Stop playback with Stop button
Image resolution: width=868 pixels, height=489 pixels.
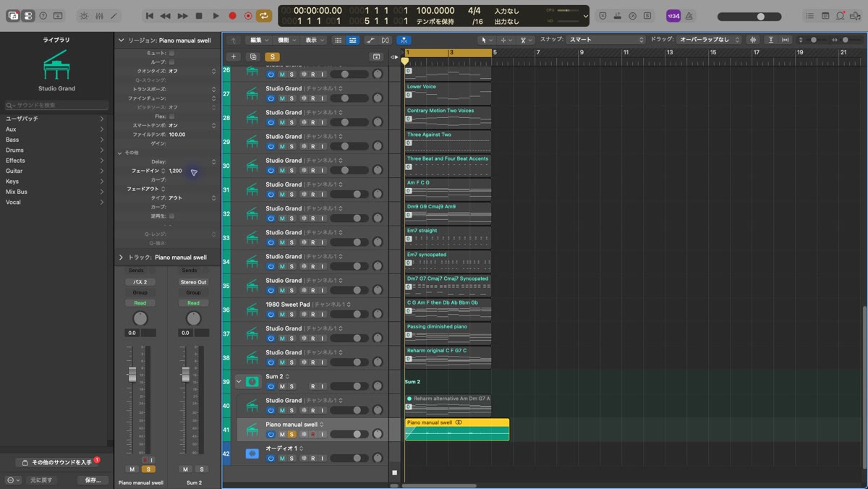click(199, 16)
